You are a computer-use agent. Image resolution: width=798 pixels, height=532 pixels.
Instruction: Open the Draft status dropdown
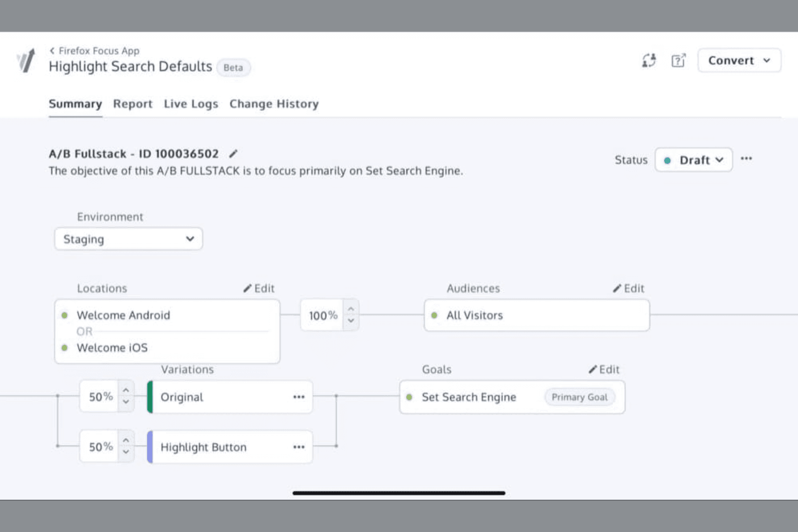[x=693, y=160]
